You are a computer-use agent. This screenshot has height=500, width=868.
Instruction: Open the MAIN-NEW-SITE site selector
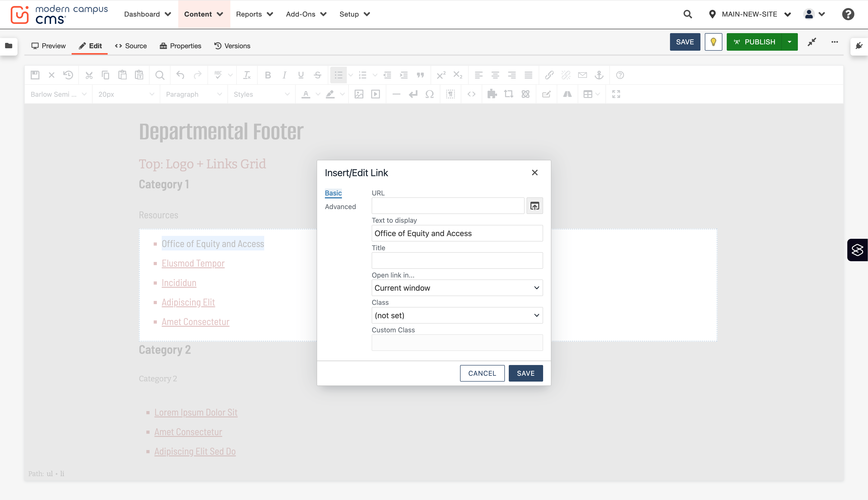pos(750,14)
